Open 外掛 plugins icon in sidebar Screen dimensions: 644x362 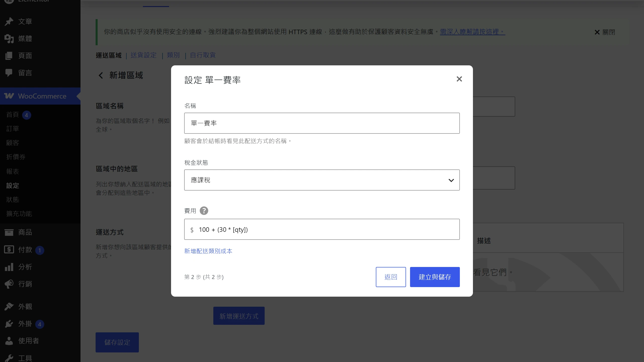coord(9,324)
